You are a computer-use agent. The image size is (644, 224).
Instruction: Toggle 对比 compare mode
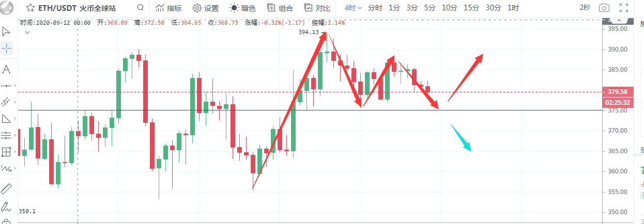tap(317, 8)
